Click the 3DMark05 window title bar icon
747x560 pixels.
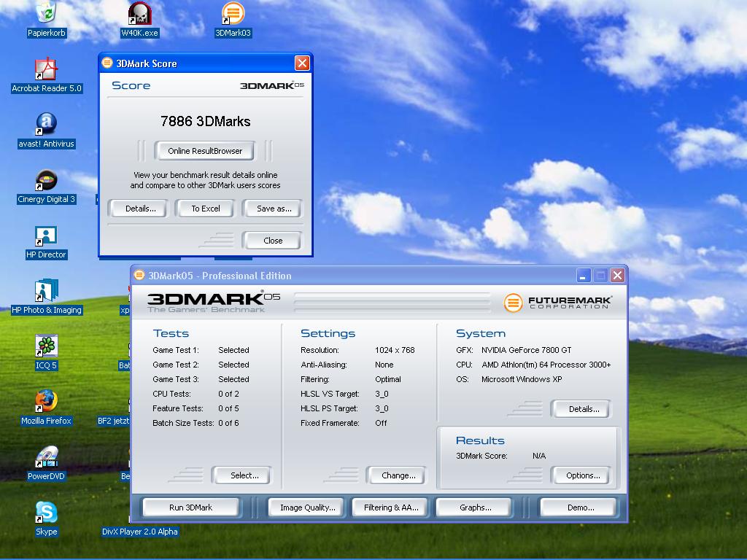pos(139,275)
